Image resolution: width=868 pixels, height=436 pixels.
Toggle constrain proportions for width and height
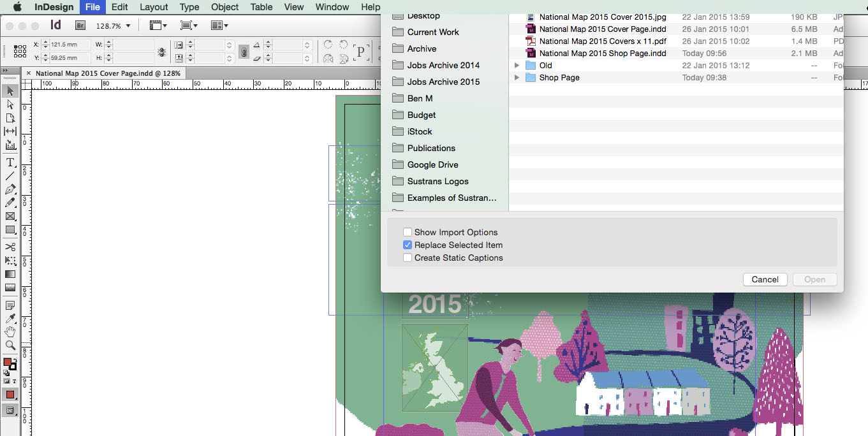tap(162, 52)
